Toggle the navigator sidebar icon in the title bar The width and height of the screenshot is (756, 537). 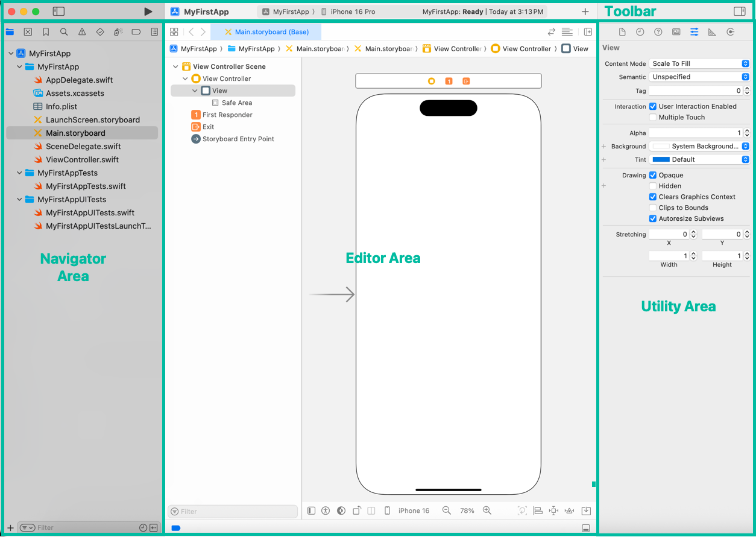(x=58, y=11)
